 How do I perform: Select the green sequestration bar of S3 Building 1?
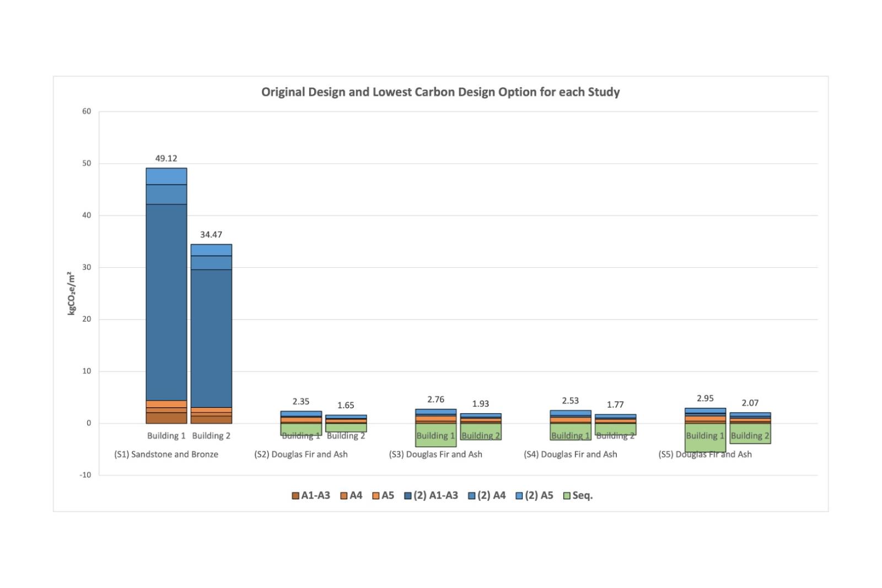(x=435, y=442)
